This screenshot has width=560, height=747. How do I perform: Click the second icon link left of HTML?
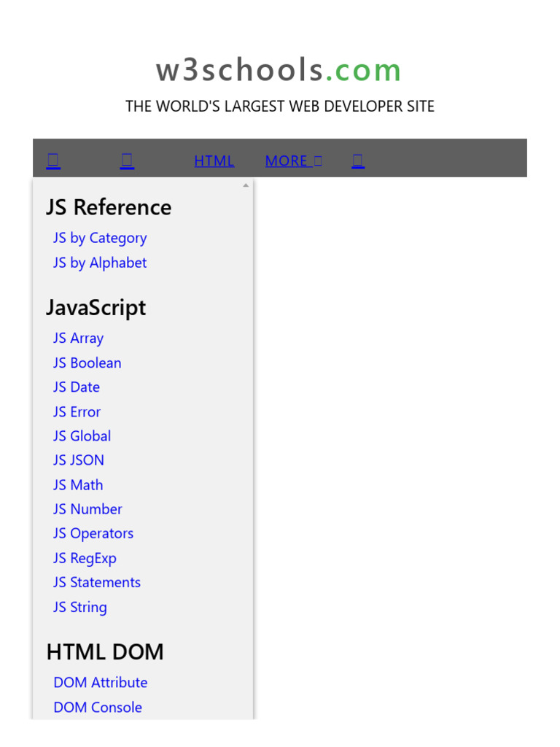click(x=127, y=160)
